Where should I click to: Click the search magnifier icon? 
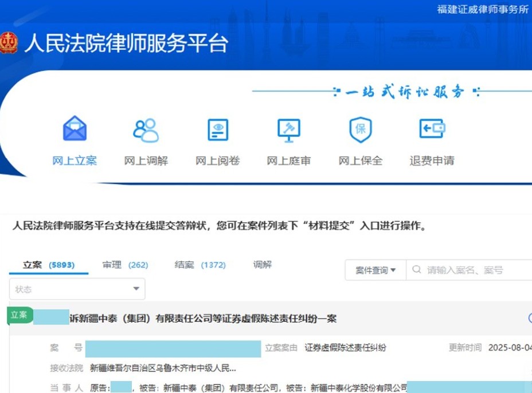pyautogui.click(x=417, y=270)
